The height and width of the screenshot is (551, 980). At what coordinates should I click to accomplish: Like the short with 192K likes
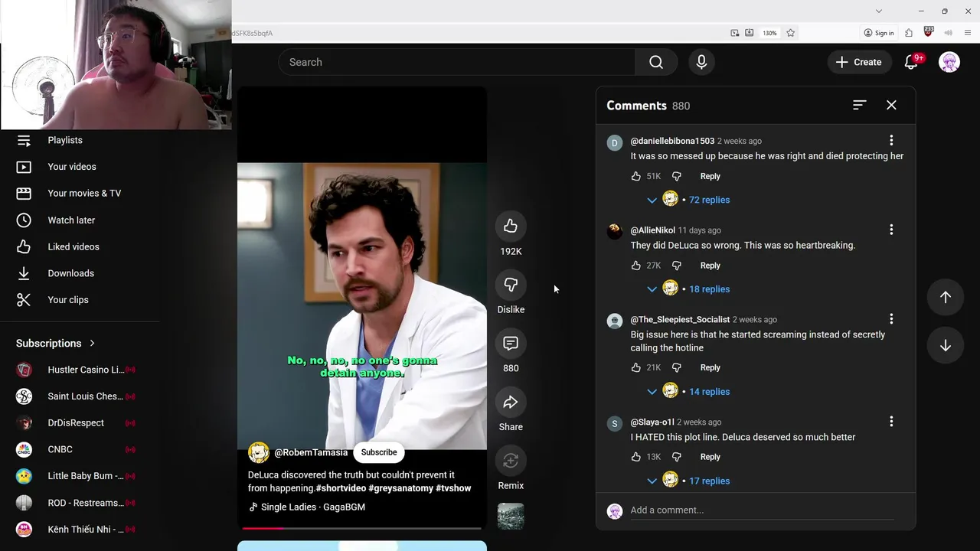[511, 226]
